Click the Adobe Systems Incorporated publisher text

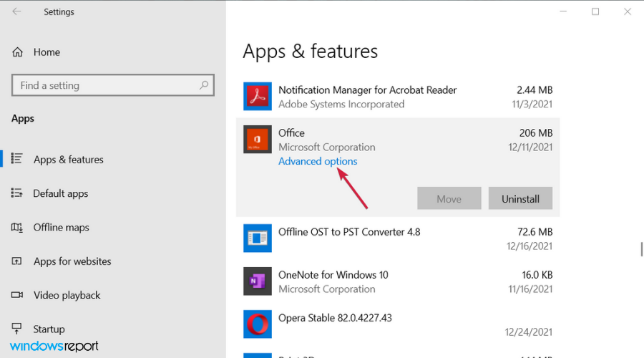[x=341, y=104]
